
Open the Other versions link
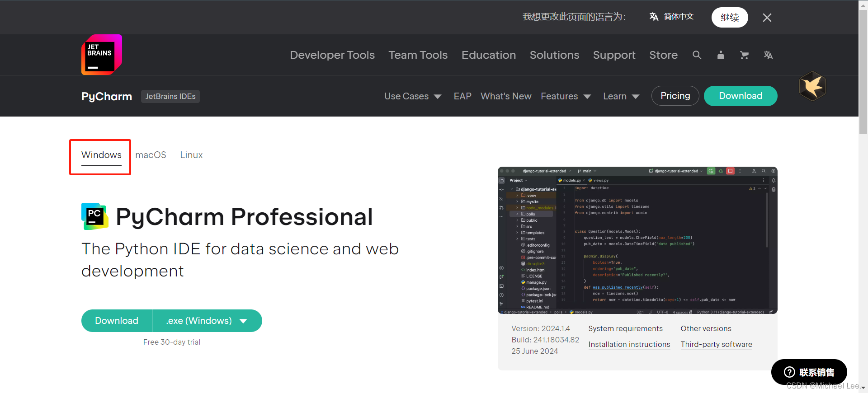[x=706, y=329]
